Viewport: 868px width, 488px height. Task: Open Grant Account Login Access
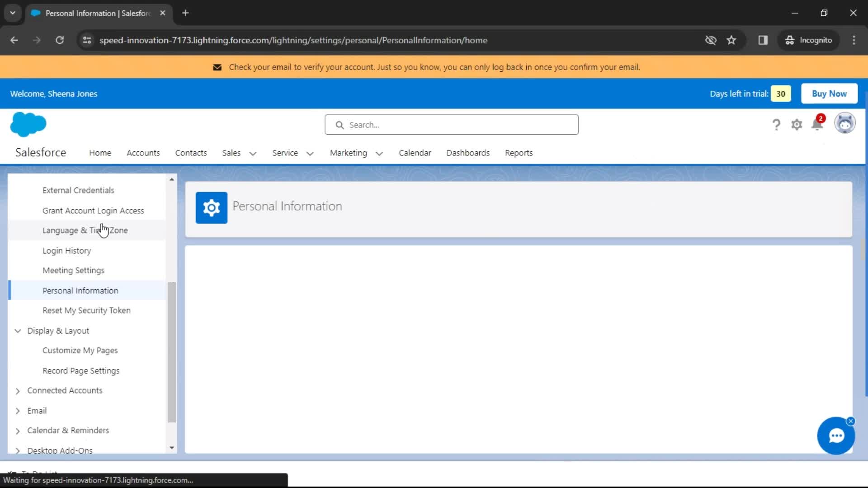pyautogui.click(x=93, y=211)
